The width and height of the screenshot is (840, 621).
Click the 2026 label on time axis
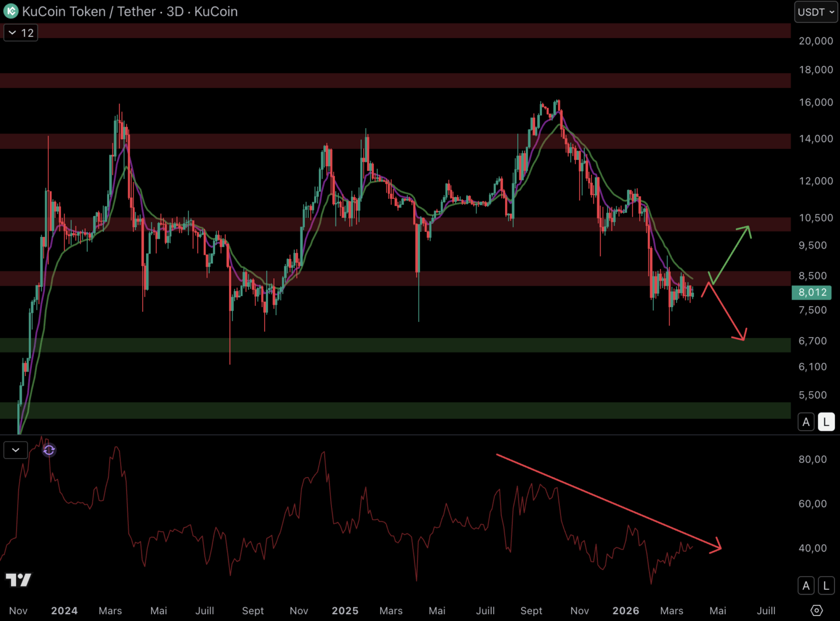click(625, 611)
